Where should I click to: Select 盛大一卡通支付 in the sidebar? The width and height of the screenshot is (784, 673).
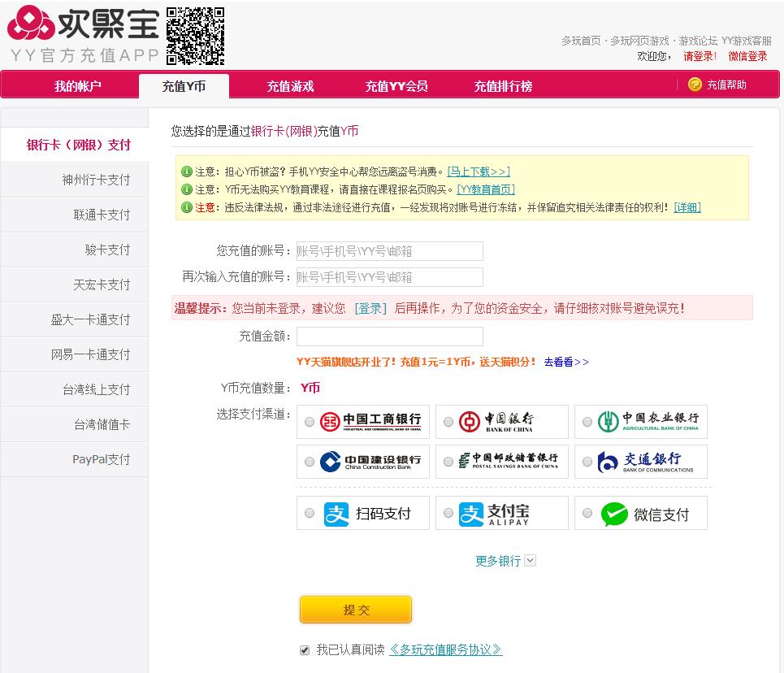[75, 319]
